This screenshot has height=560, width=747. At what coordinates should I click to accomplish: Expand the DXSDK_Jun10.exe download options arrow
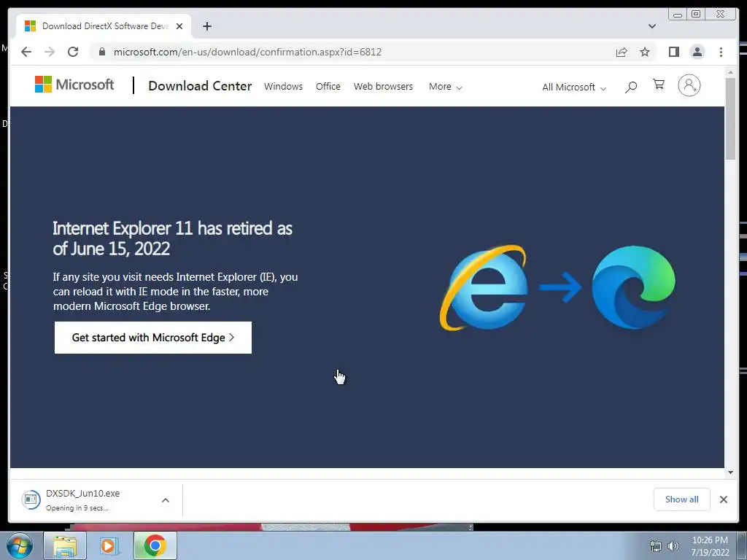click(x=166, y=500)
